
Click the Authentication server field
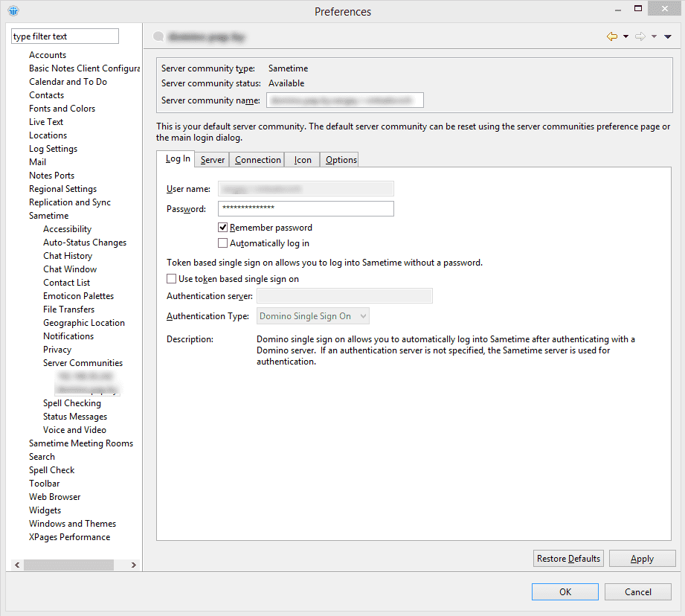click(344, 296)
